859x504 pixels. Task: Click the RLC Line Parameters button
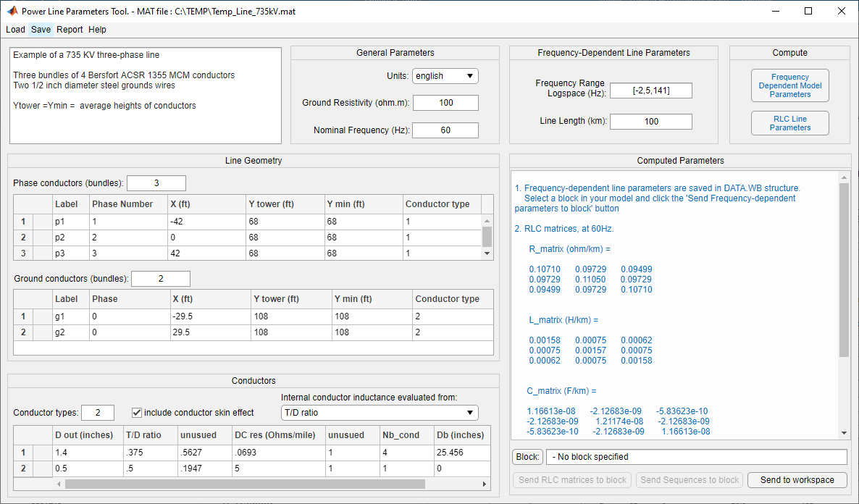[x=789, y=123]
